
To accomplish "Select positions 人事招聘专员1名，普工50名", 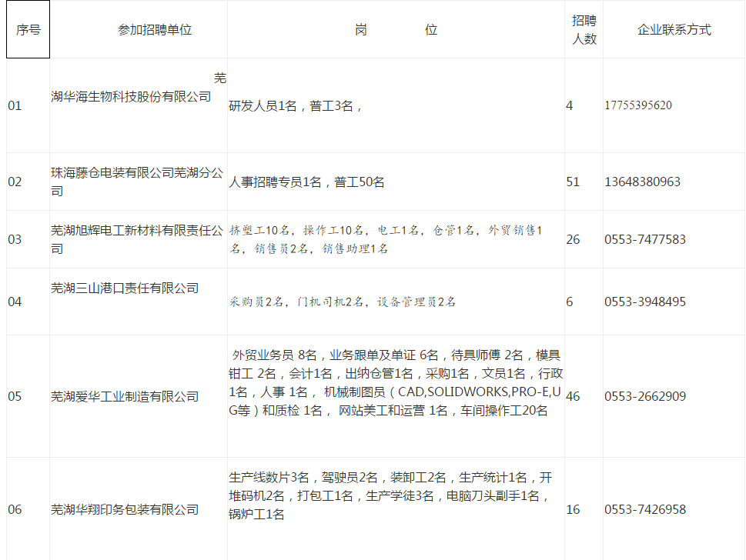I will [x=306, y=182].
